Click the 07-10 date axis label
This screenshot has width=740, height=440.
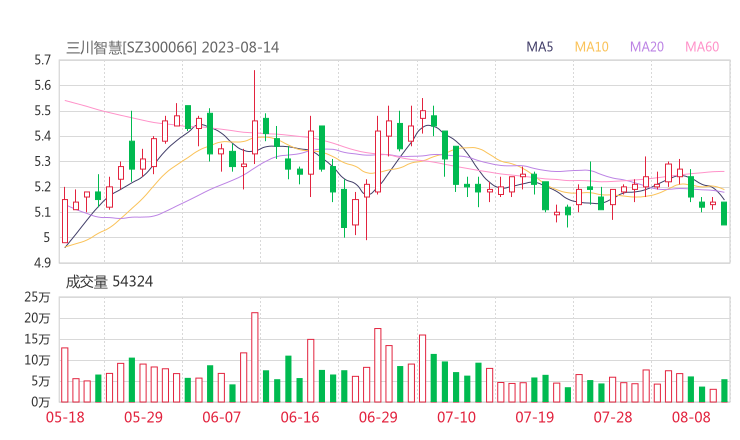pos(456,417)
